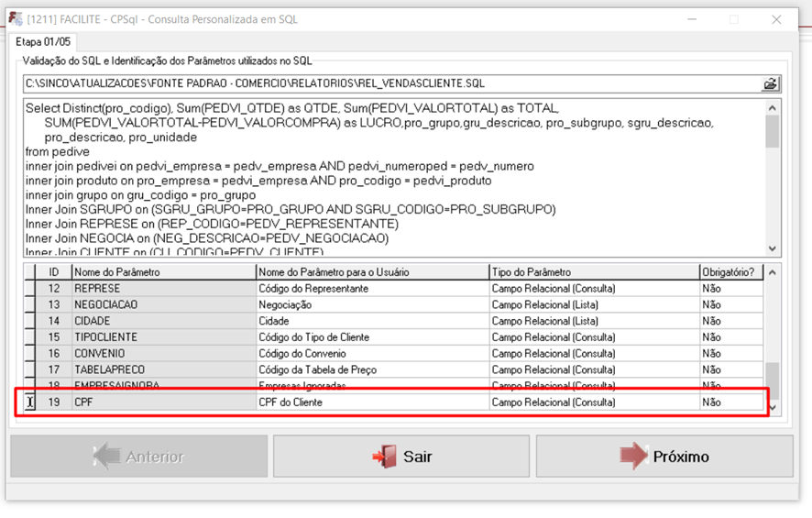Image resolution: width=812 pixels, height=518 pixels.
Task: Close the CPSql window
Action: pyautogui.click(x=776, y=19)
